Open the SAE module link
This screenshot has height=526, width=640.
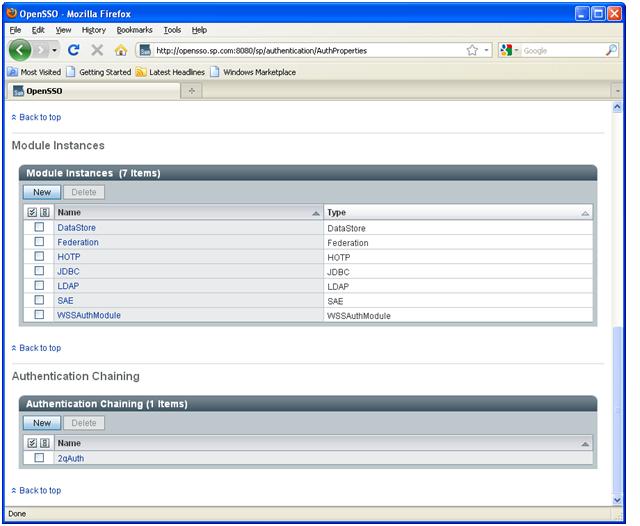click(65, 301)
